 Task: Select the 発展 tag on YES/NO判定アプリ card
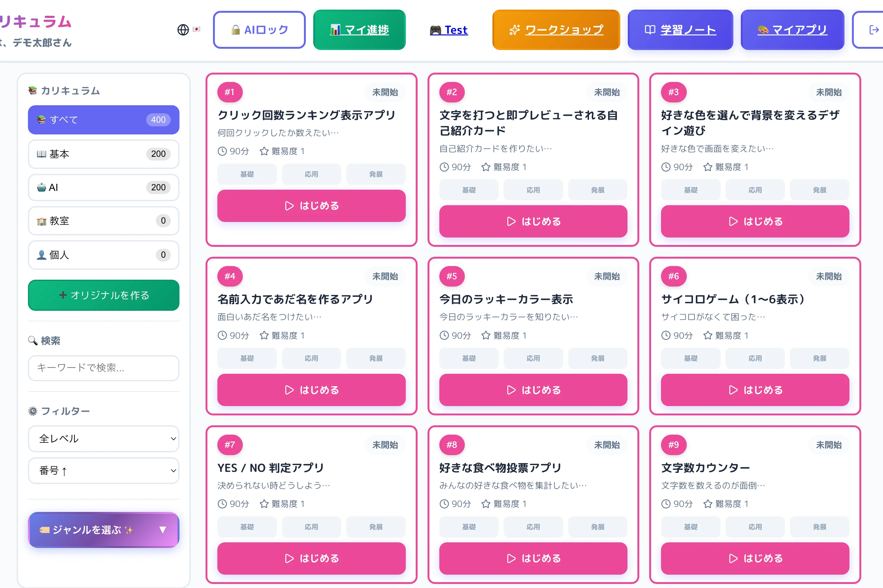point(375,527)
